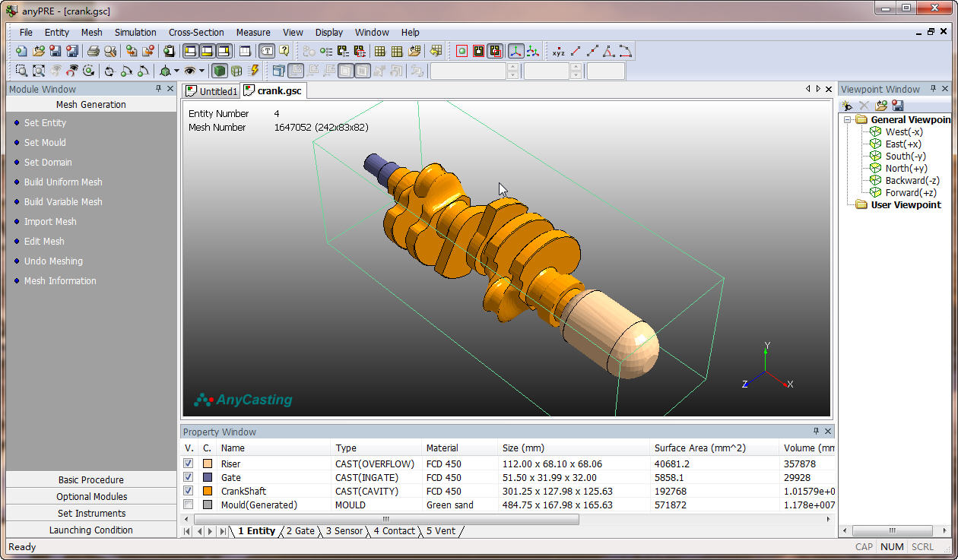This screenshot has height=560, width=958.
Task: Click the Print toolbar icon
Action: (94, 51)
